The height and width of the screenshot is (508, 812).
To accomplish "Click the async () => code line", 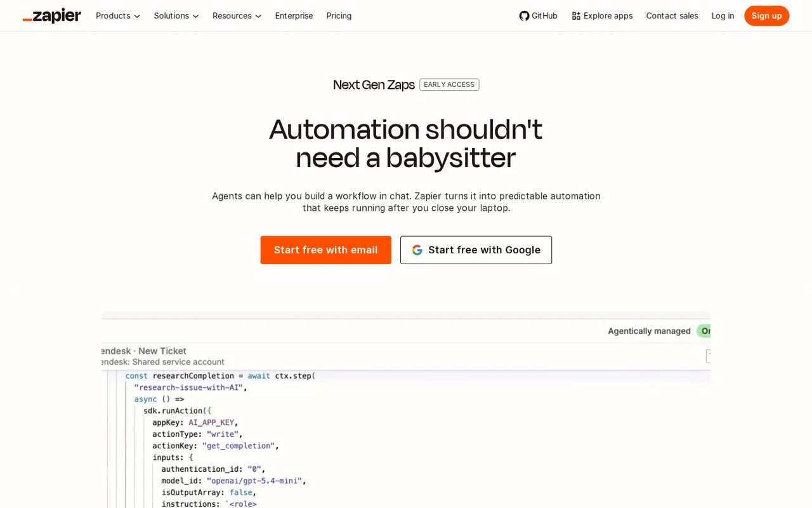I will point(159,399).
